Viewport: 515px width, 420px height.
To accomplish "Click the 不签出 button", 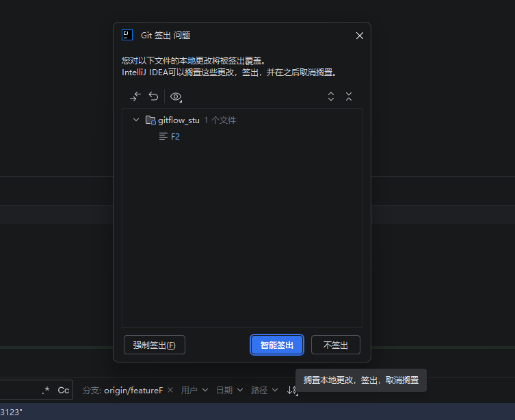I will point(336,345).
